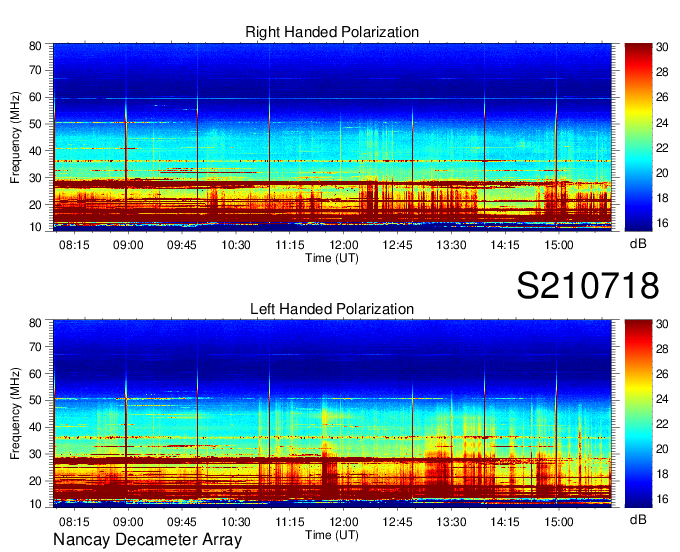Click the 20 value on Right Handed color bar
680x552 pixels.
(663, 173)
